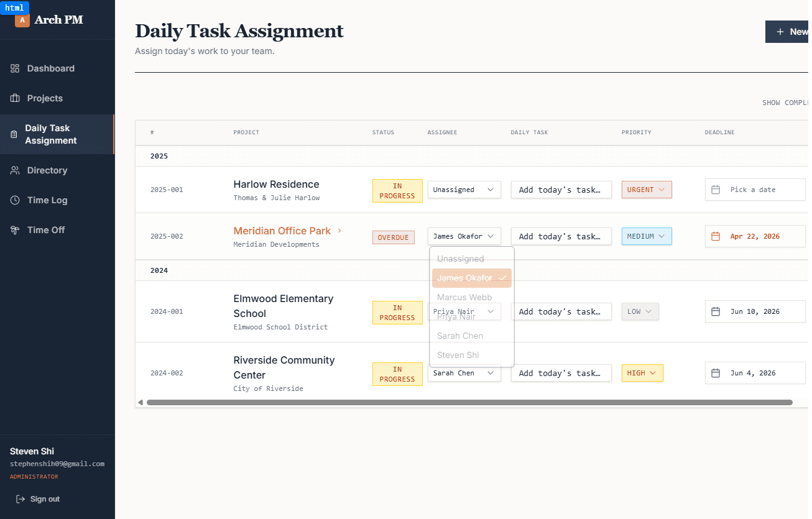Open Meridian Office Park assignee dropdown showing James Okafor
The image size is (812, 519).
(464, 236)
